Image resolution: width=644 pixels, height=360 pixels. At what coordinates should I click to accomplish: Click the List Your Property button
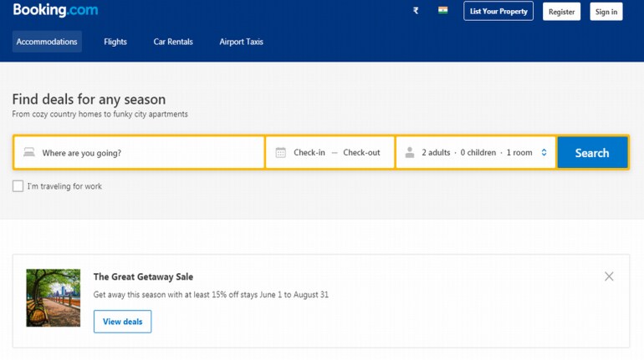(498, 12)
